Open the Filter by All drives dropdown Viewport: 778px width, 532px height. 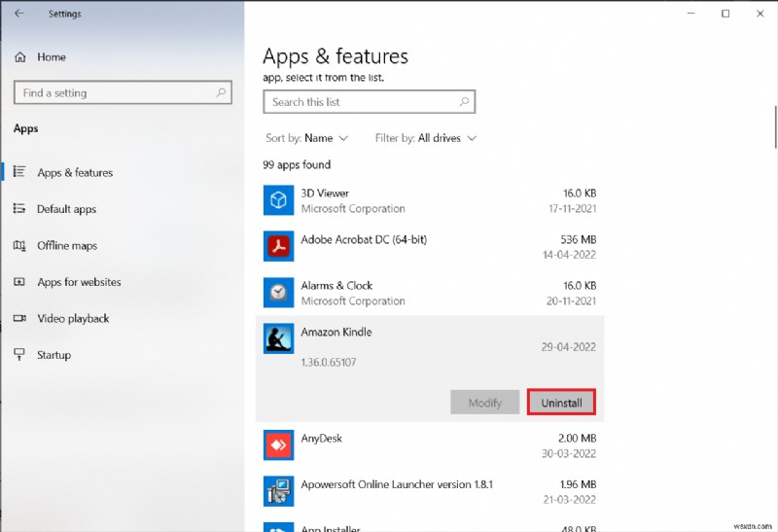(x=426, y=138)
